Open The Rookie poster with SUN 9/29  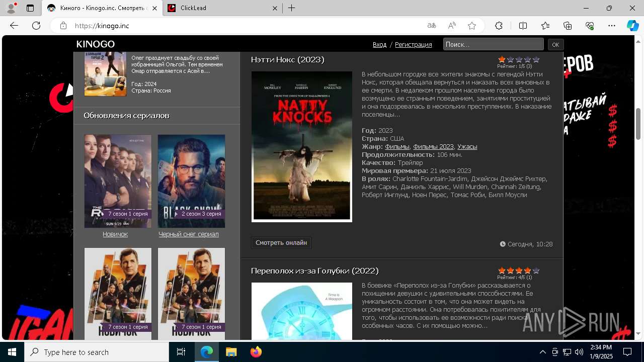(x=118, y=181)
